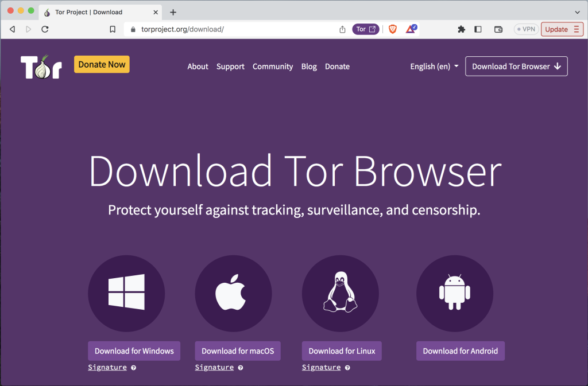Open the Donate nav link
588x386 pixels.
tap(337, 67)
